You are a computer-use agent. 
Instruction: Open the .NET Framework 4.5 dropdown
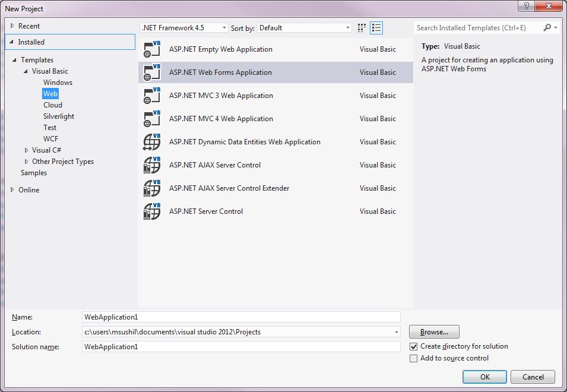[224, 27]
